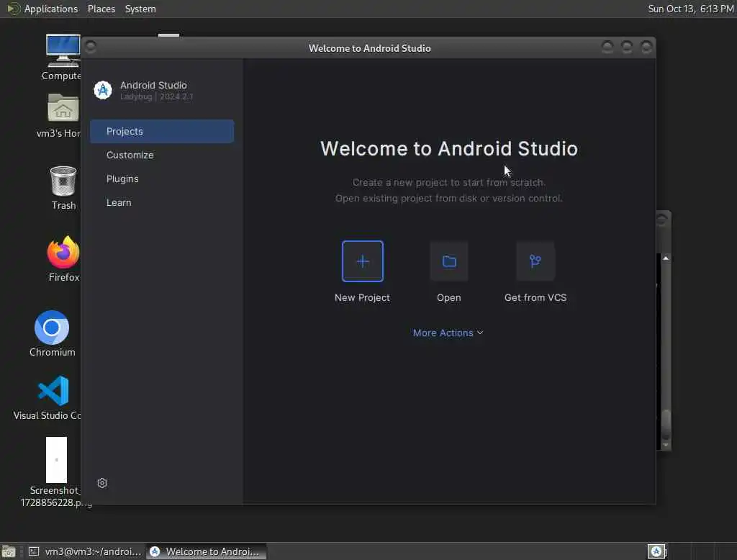Image resolution: width=737 pixels, height=560 pixels.
Task: Launch Visual Studio Code desktop icon
Action: click(53, 390)
